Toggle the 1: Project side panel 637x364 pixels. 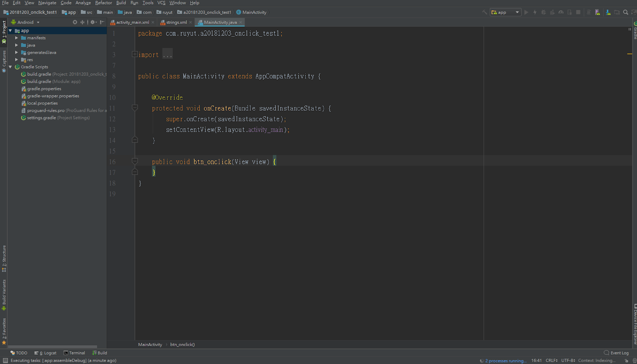click(x=4, y=32)
